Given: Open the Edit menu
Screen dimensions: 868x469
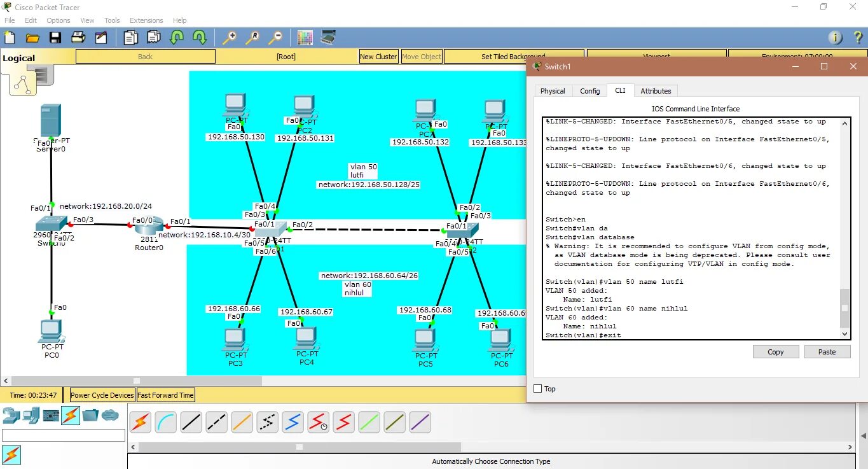Looking at the screenshot, I should pos(31,20).
